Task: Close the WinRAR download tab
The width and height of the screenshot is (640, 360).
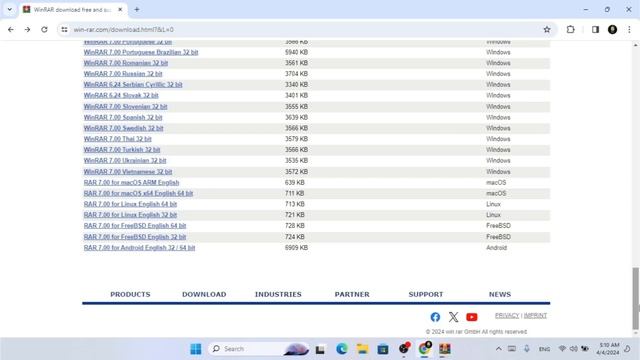Action: [x=120, y=9]
